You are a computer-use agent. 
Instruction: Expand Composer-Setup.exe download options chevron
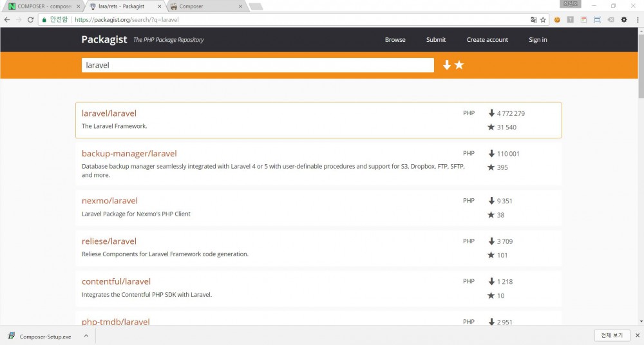point(86,335)
